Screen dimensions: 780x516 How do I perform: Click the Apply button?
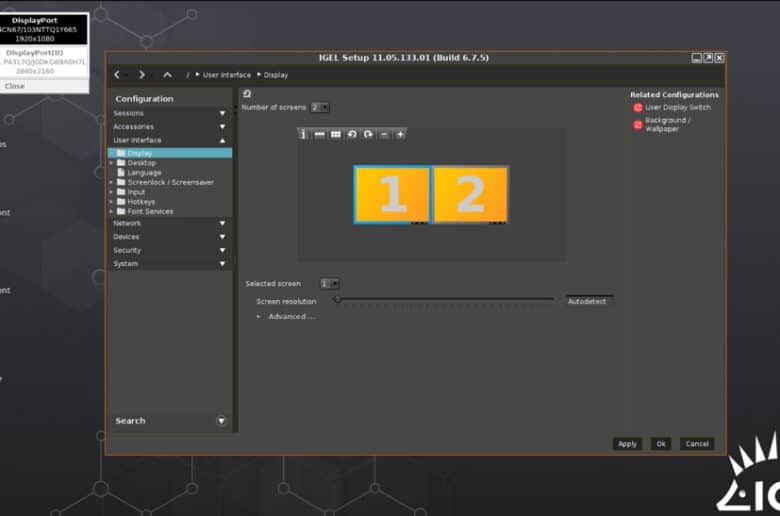[x=627, y=444]
